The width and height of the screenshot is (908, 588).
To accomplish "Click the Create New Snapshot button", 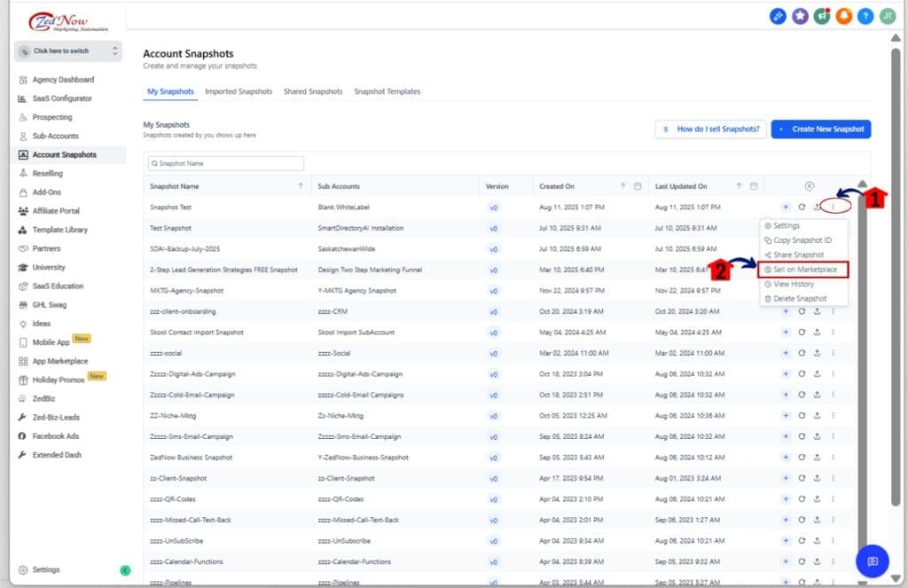I will pyautogui.click(x=820, y=129).
